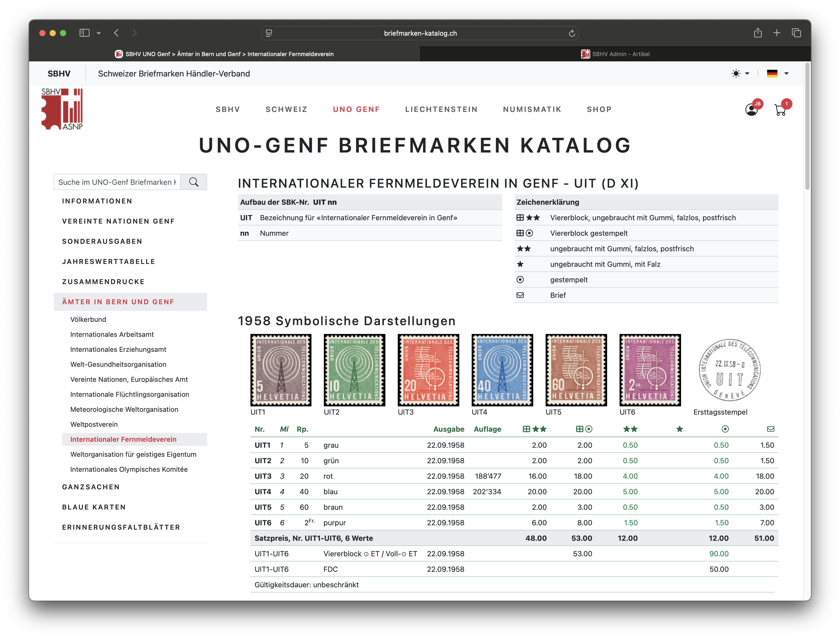Open the SBHV main menu item
The image size is (840, 639).
228,110
